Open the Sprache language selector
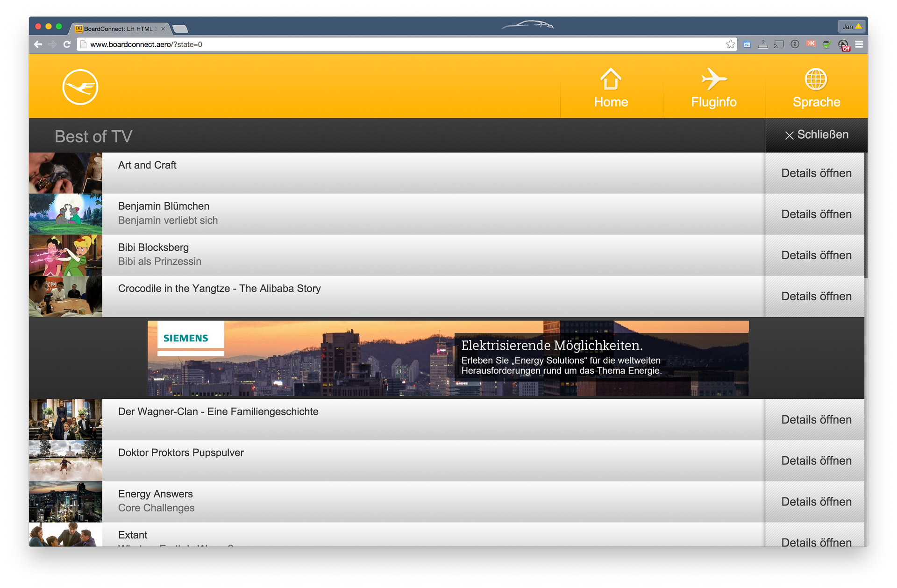 click(817, 87)
